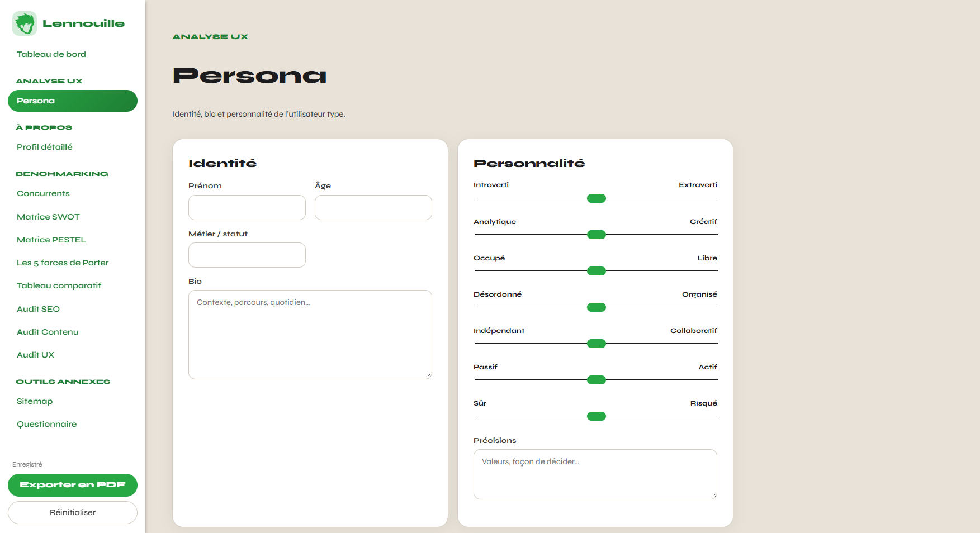
Task: Focus the Âge input field
Action: 373,207
